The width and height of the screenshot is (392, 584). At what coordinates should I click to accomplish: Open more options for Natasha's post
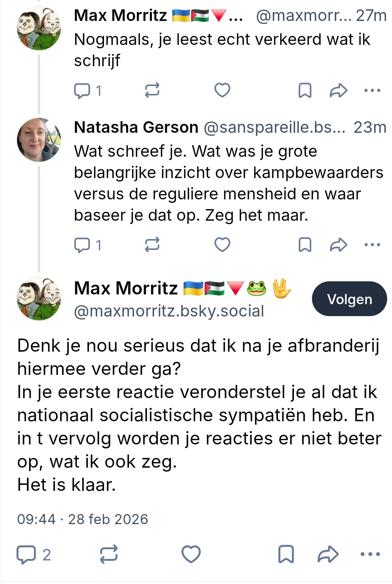(372, 245)
